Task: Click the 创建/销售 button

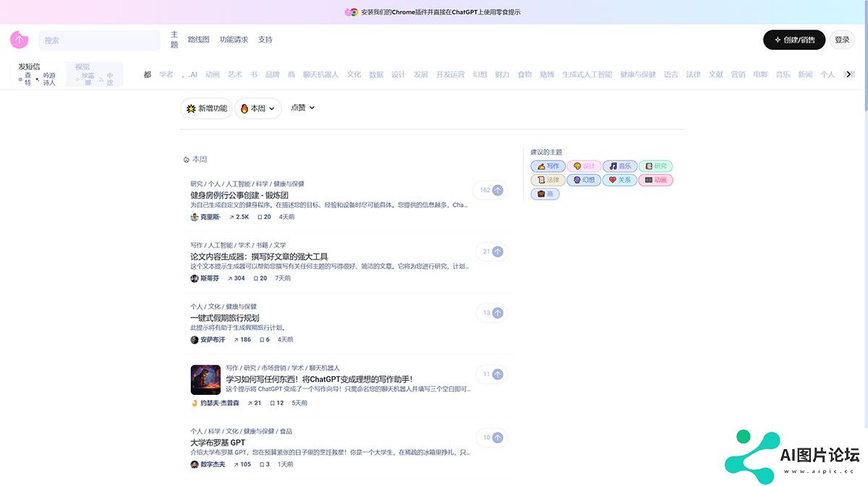Action: pos(793,40)
